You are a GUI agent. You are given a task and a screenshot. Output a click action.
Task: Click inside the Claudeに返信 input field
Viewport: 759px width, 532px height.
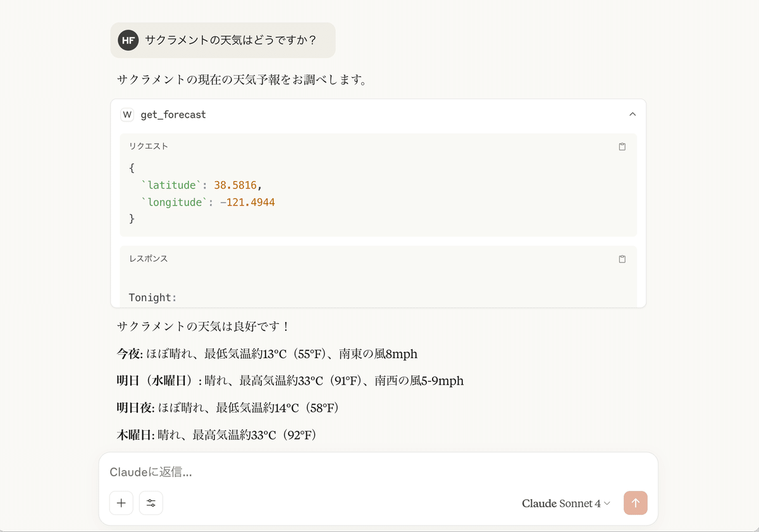click(316, 472)
